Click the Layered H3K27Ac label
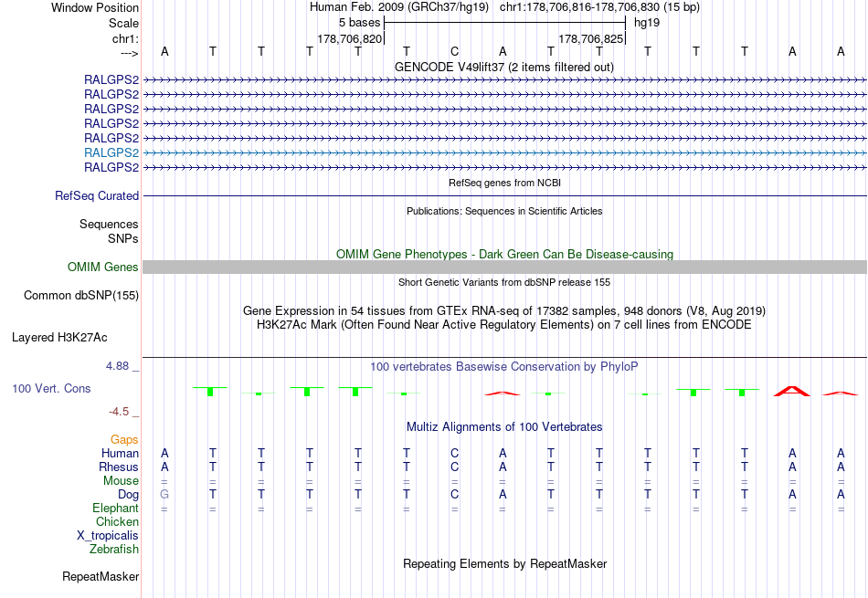The image size is (868, 598). pyautogui.click(x=59, y=338)
